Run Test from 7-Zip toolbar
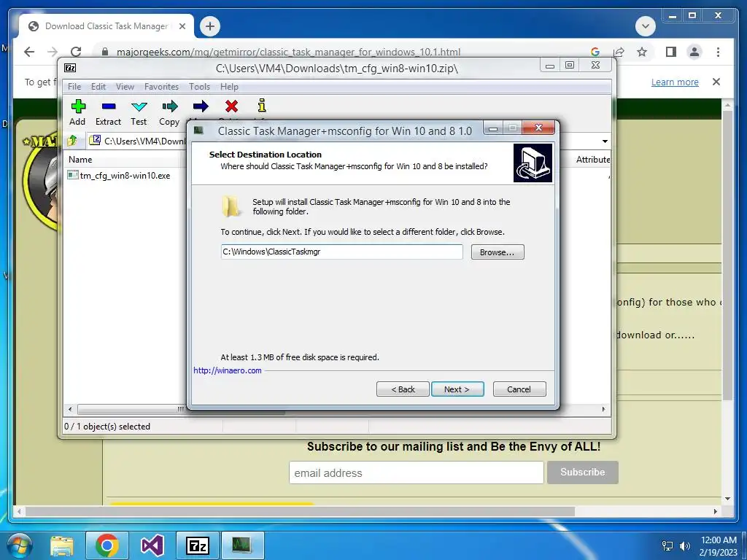 (x=139, y=106)
